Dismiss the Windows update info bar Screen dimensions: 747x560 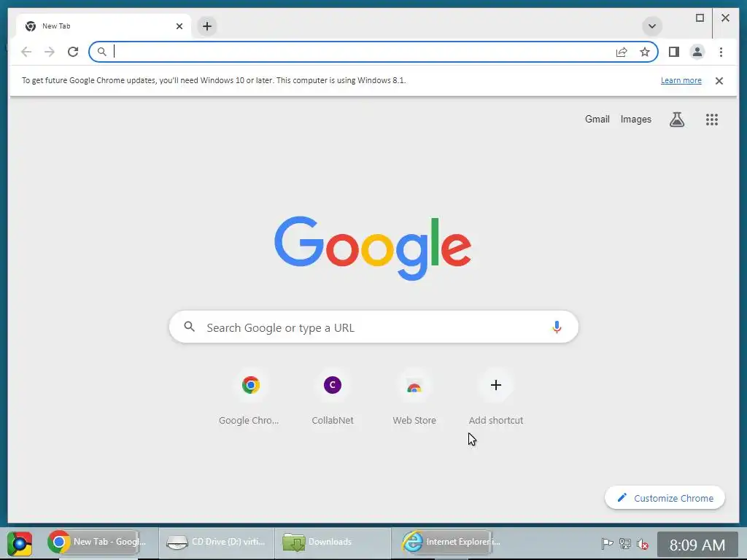pos(719,81)
